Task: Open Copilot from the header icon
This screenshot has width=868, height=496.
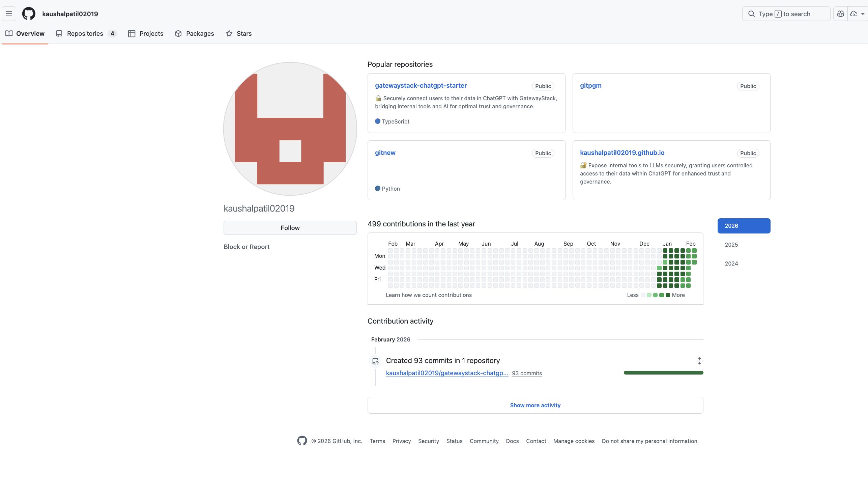Action: point(840,13)
